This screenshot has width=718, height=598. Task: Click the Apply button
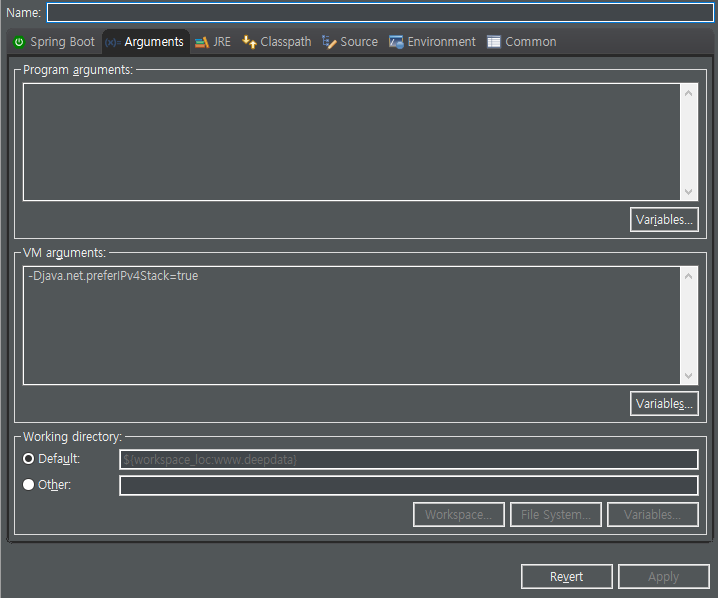click(664, 576)
